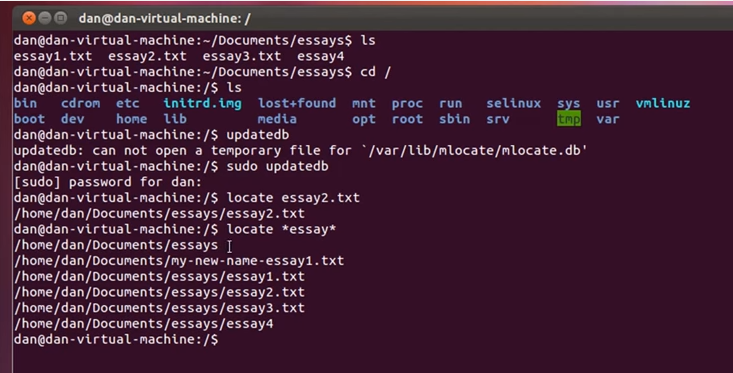Click the /home/dan/Documents/essays/essay4 result line
This screenshot has width=733, height=373.
pyautogui.click(x=144, y=323)
